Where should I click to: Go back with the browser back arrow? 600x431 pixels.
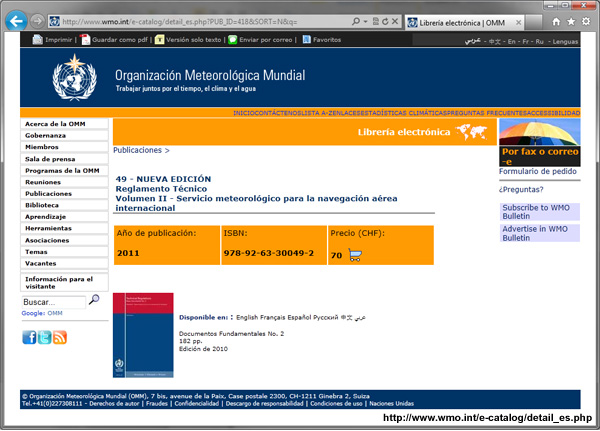(x=16, y=21)
